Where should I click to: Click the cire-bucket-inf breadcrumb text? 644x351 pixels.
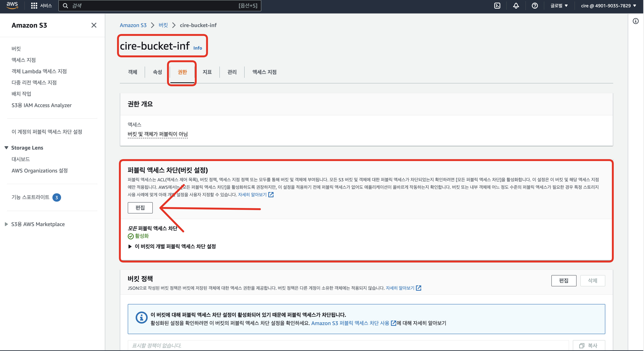click(x=198, y=25)
